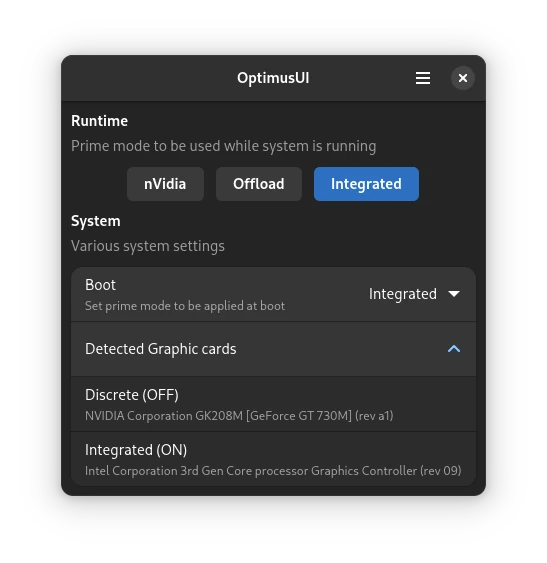Click the Boot settings row
Image resolution: width=547 pixels, height=563 pixels.
click(x=273, y=294)
